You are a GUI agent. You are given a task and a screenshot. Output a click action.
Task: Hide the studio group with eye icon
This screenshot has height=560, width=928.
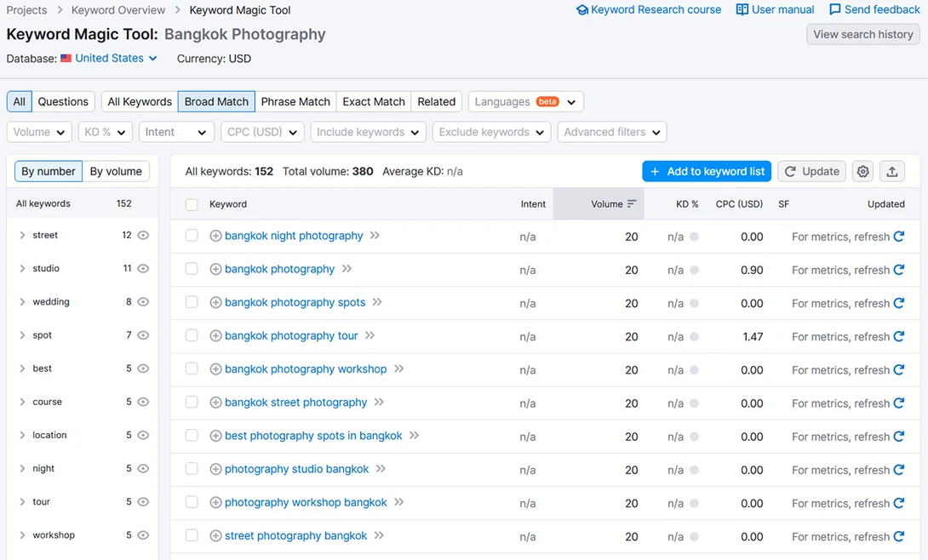click(x=143, y=268)
